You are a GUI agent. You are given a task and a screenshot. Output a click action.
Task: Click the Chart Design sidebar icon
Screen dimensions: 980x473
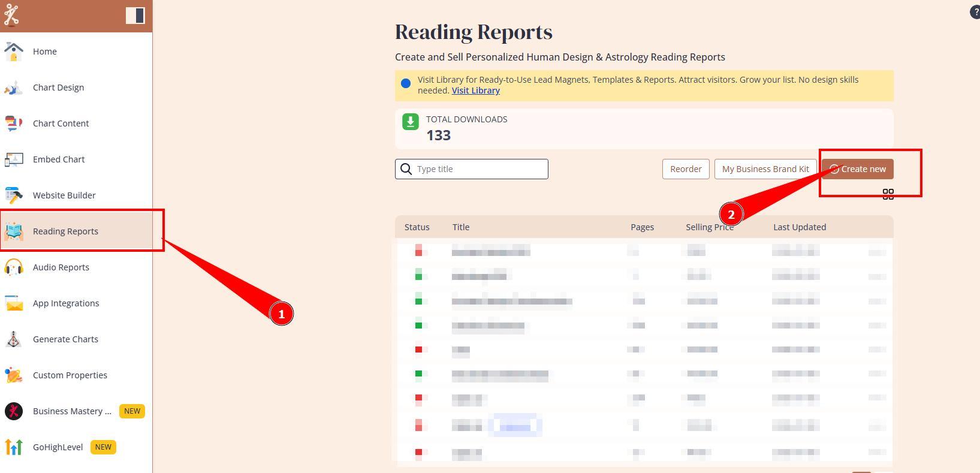coord(14,88)
